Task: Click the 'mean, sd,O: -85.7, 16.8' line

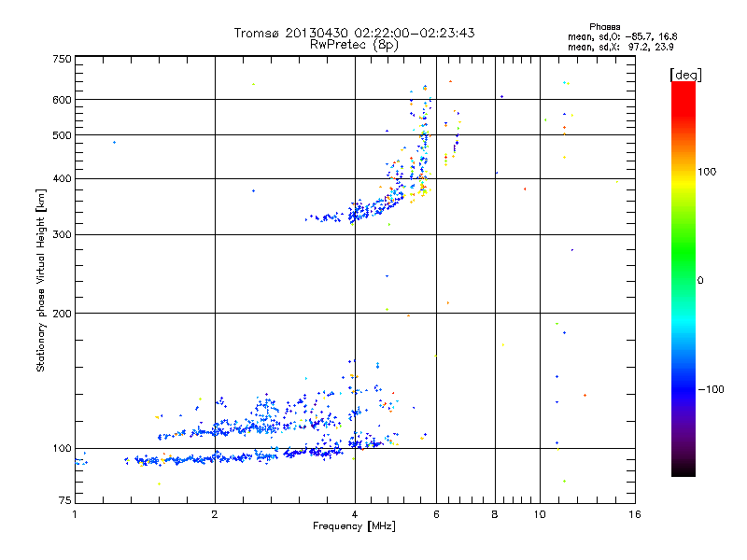Action: click(x=622, y=36)
